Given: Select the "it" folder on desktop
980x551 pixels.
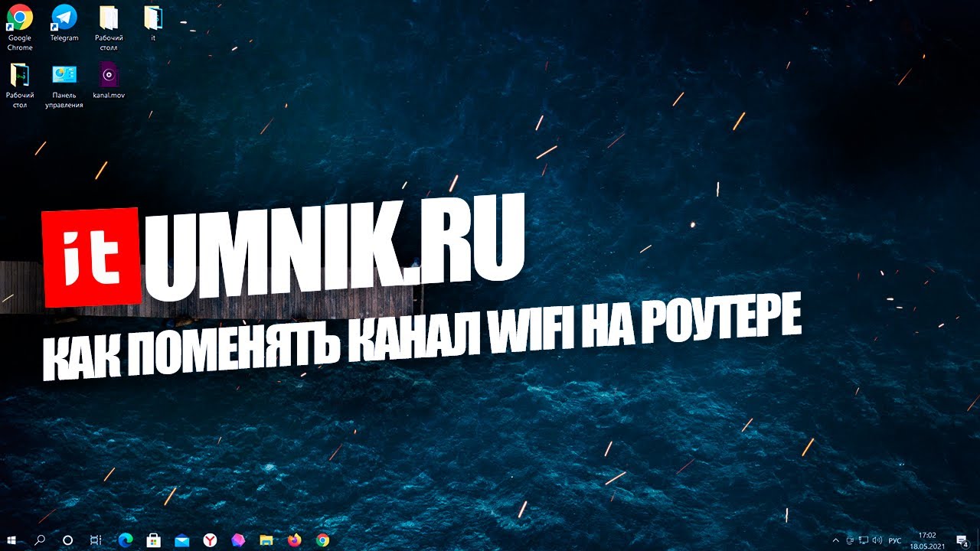Looking at the screenshot, I should 153,23.
